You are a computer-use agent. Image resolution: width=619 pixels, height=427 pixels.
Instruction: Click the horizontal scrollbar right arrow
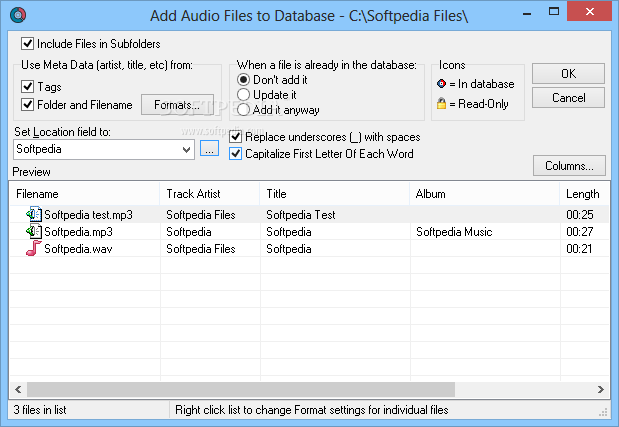[601, 390]
